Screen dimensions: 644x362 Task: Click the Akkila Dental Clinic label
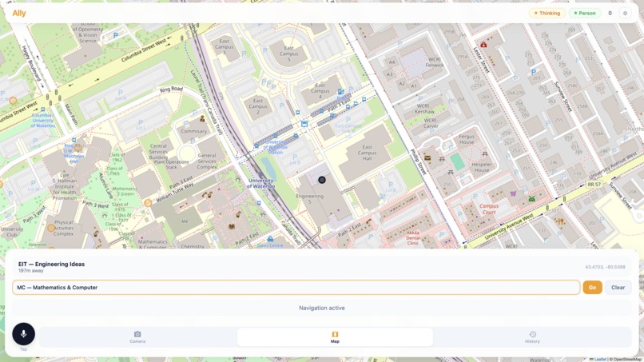[x=413, y=237]
